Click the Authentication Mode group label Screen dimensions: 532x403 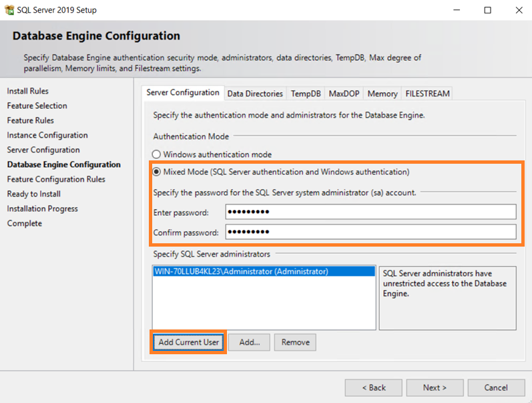(191, 136)
